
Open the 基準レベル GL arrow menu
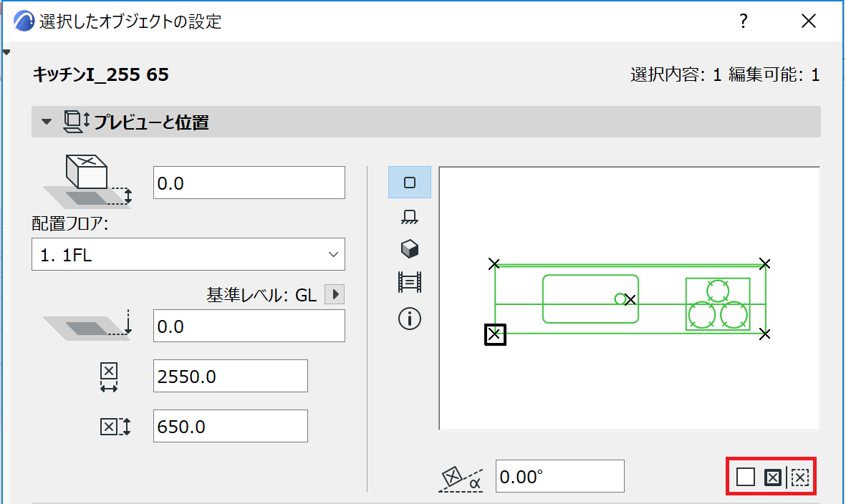pyautogui.click(x=335, y=294)
